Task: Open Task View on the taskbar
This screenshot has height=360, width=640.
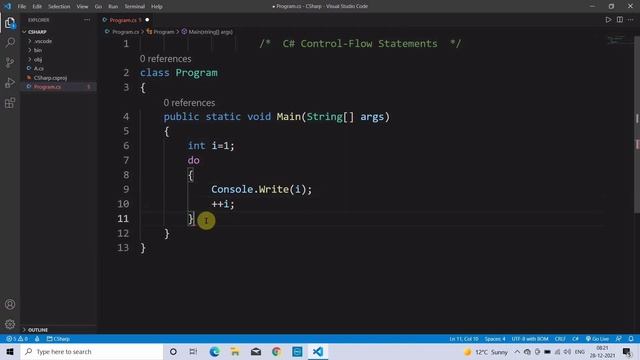Action: pos(193,352)
